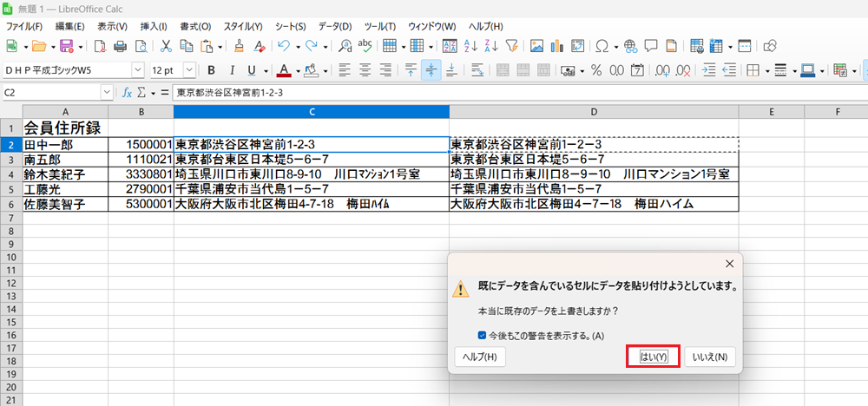Click いいえ(N) to cancel pasting
The height and width of the screenshot is (406, 868).
pyautogui.click(x=710, y=357)
